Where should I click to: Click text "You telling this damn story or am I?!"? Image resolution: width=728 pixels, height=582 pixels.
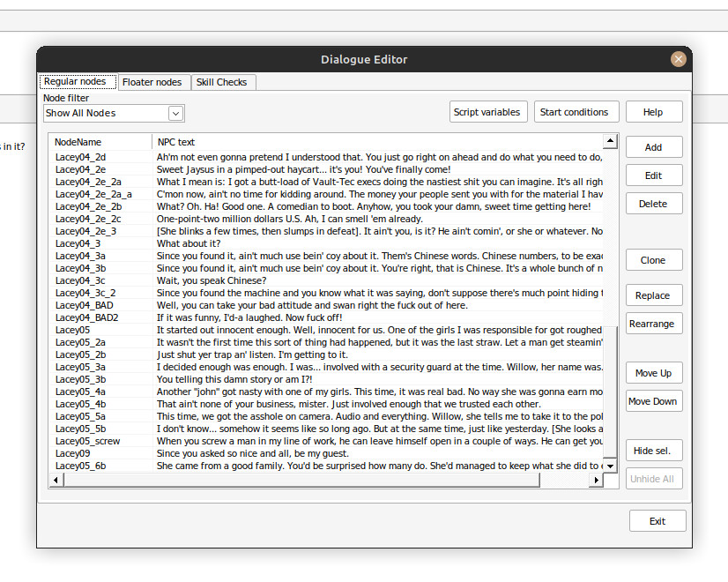pos(234,379)
